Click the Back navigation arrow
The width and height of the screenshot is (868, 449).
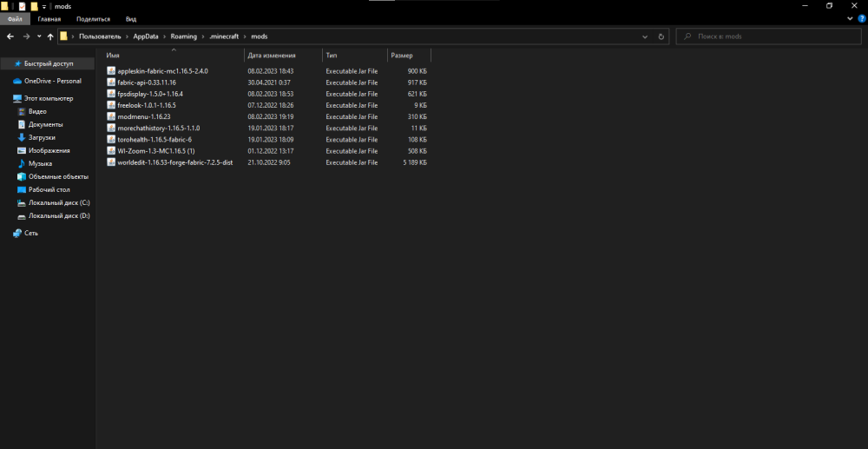tap(10, 36)
